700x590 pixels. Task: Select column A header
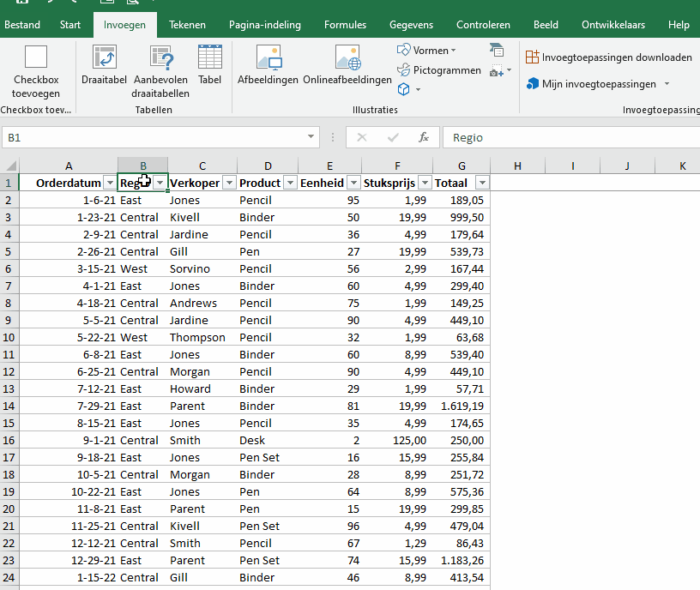[69, 166]
